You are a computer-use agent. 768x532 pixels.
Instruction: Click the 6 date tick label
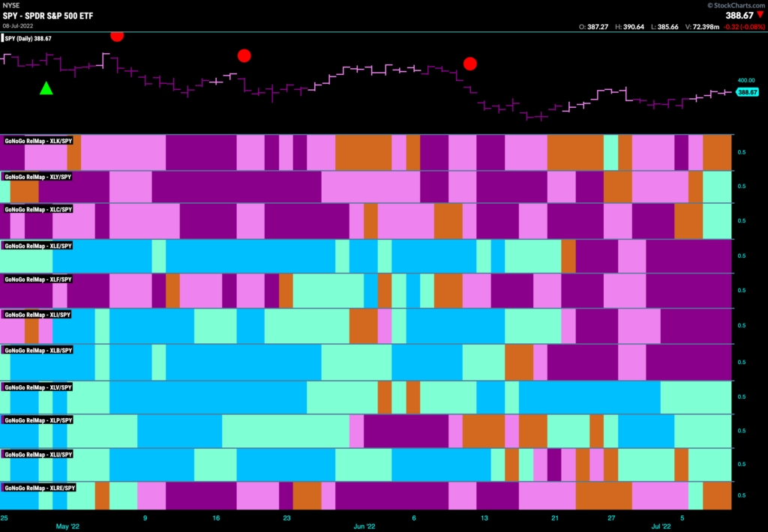click(414, 518)
